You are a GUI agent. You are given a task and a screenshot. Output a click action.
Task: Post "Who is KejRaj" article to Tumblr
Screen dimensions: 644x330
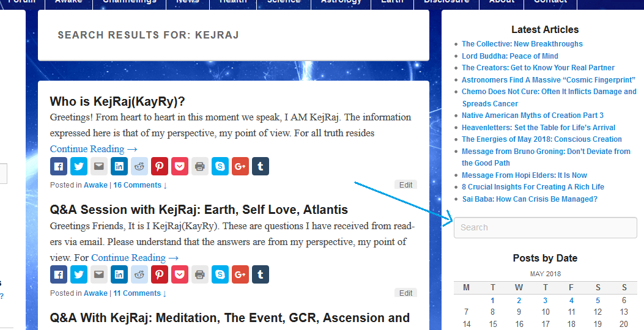click(261, 166)
